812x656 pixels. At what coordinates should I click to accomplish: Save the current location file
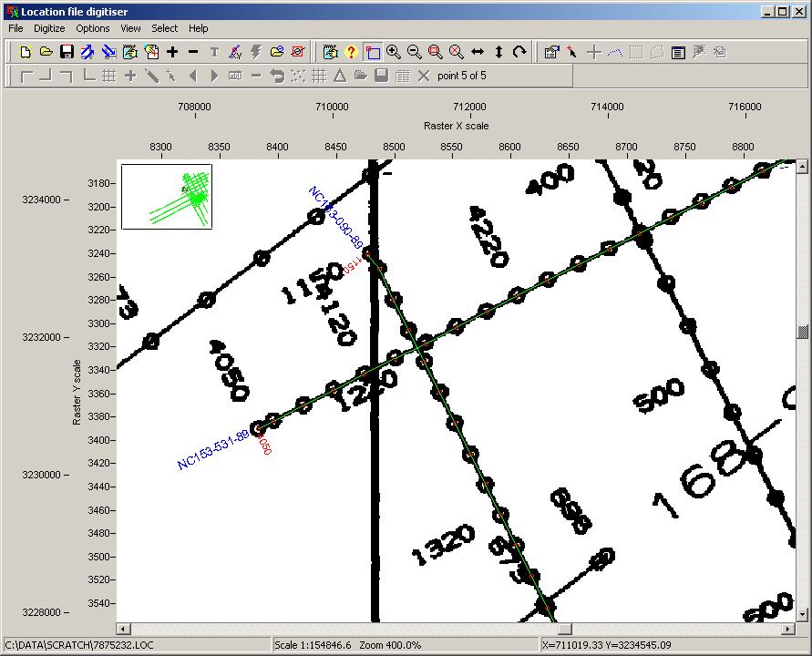pyautogui.click(x=67, y=52)
